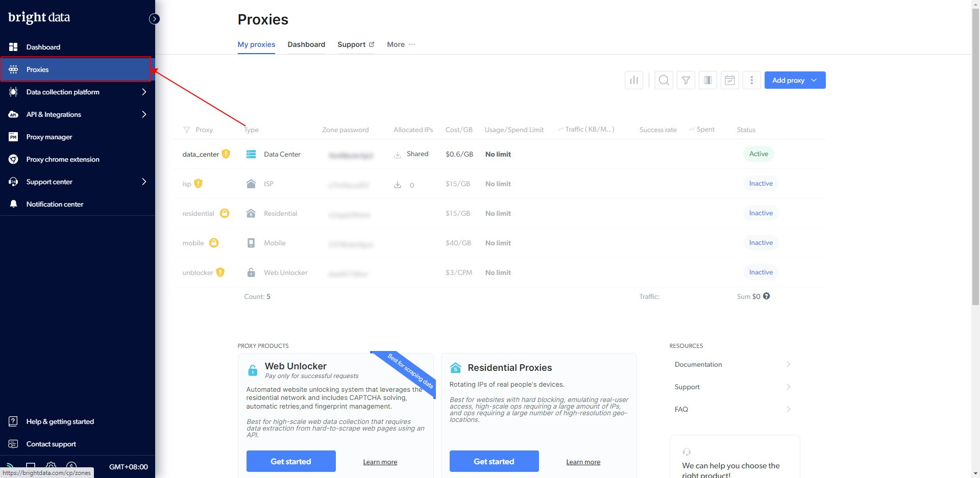Click the Zone password column header

[346, 130]
